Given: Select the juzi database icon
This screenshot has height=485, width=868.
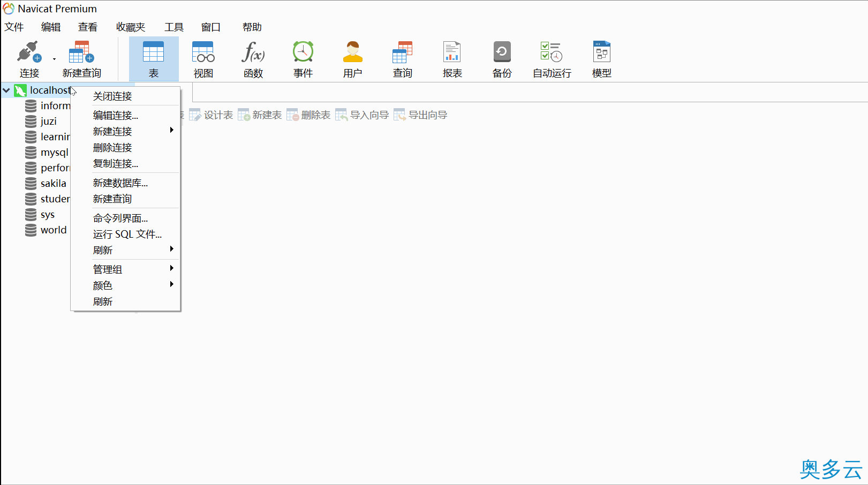Looking at the screenshot, I should (31, 122).
